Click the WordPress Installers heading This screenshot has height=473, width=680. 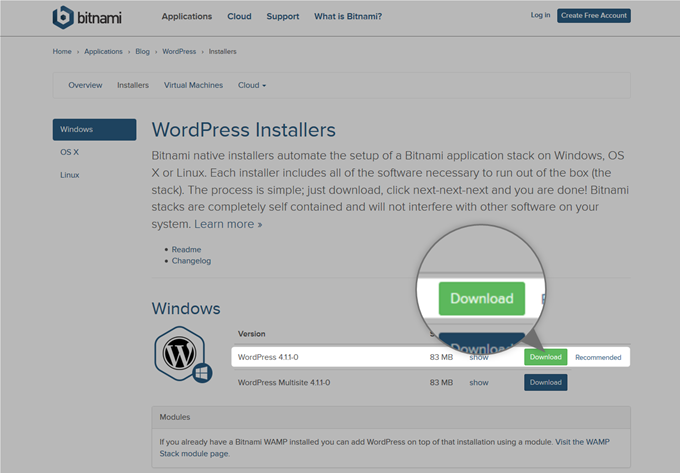[244, 130]
